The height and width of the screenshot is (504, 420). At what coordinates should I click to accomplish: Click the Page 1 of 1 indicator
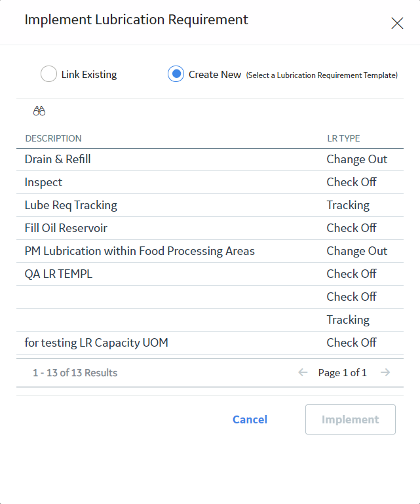343,372
